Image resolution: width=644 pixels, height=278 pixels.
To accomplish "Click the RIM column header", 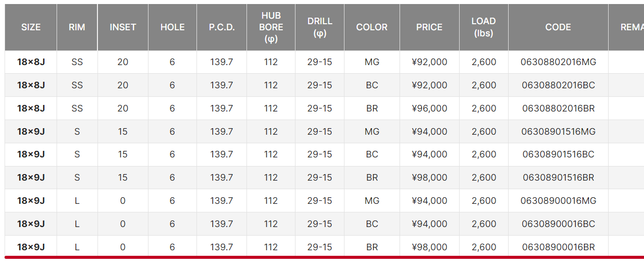I will [x=77, y=27].
